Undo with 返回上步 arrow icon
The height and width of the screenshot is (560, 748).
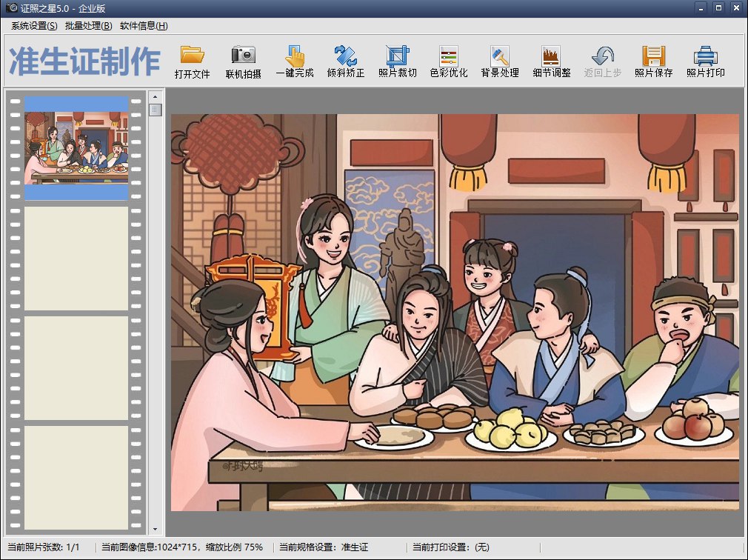[x=602, y=56]
